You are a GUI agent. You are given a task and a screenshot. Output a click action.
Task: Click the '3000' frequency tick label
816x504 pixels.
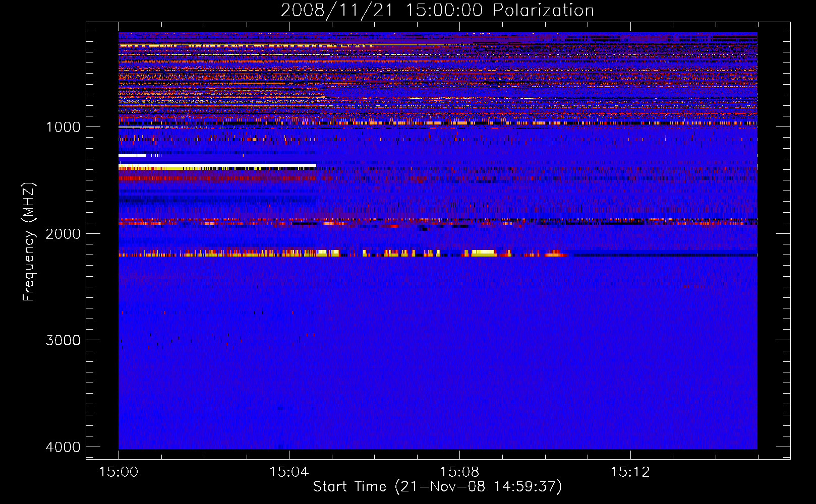click(63, 340)
